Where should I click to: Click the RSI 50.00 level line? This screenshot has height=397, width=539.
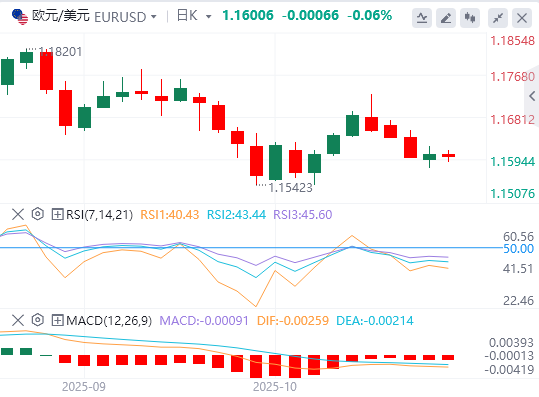(251, 247)
